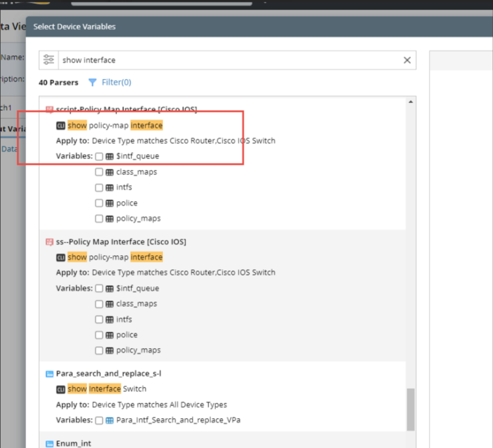Click into the show interface search field

[229, 60]
